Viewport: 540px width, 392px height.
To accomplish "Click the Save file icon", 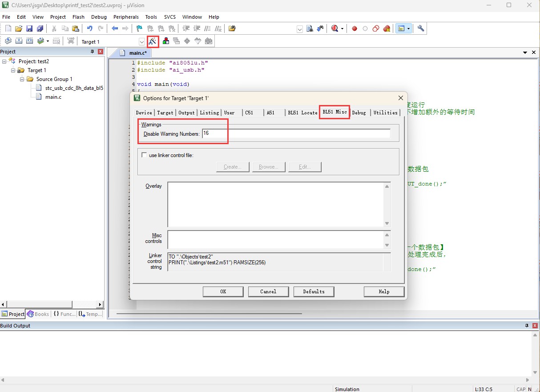I will (x=29, y=28).
